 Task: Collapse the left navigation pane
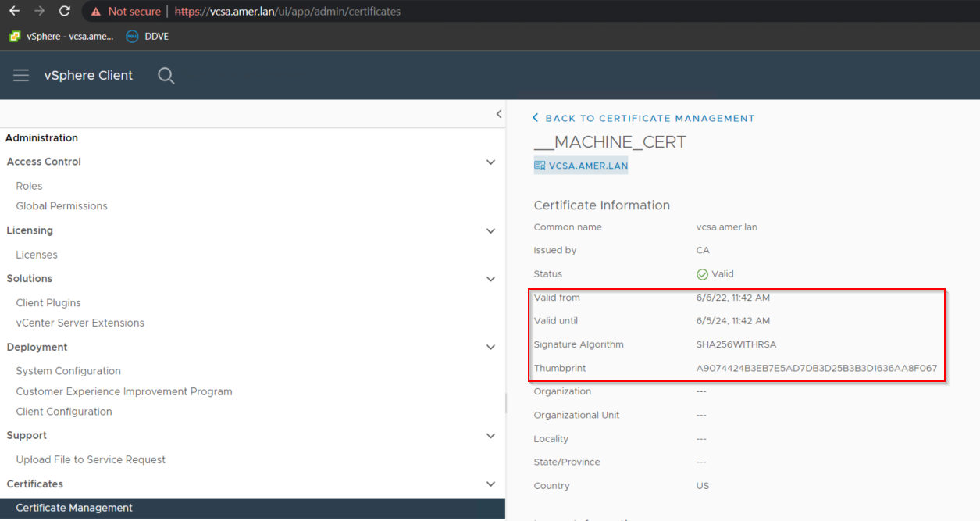coord(499,113)
